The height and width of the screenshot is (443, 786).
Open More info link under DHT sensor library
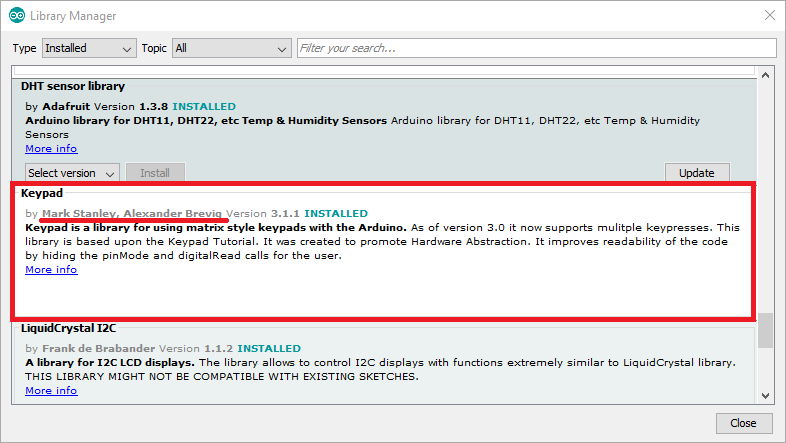tap(51, 149)
